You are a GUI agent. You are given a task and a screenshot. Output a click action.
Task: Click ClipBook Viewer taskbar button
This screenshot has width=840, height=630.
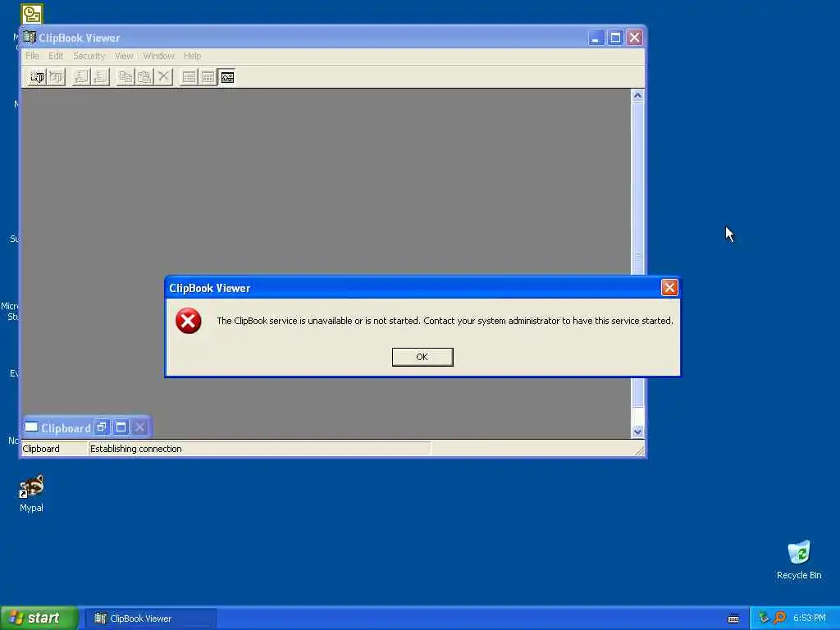(x=151, y=619)
